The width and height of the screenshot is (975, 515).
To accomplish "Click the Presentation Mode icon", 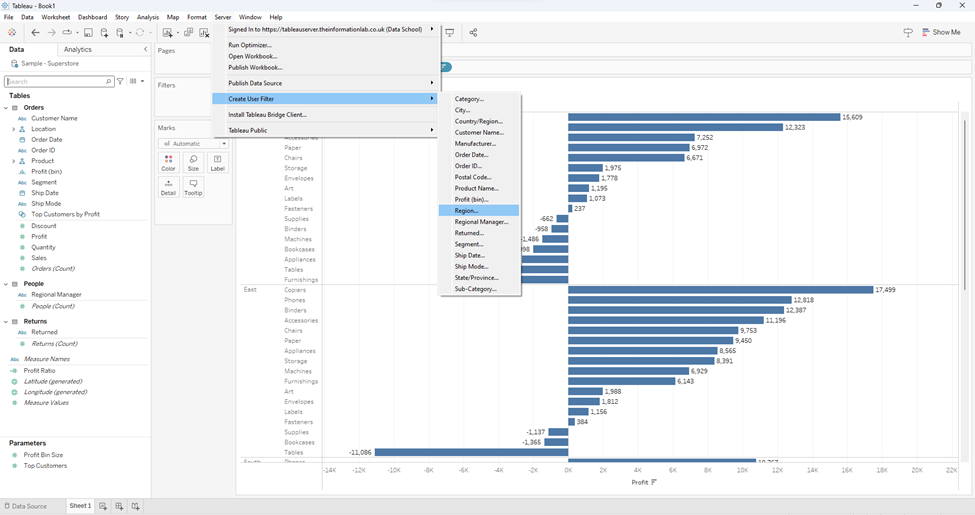I will 450,32.
